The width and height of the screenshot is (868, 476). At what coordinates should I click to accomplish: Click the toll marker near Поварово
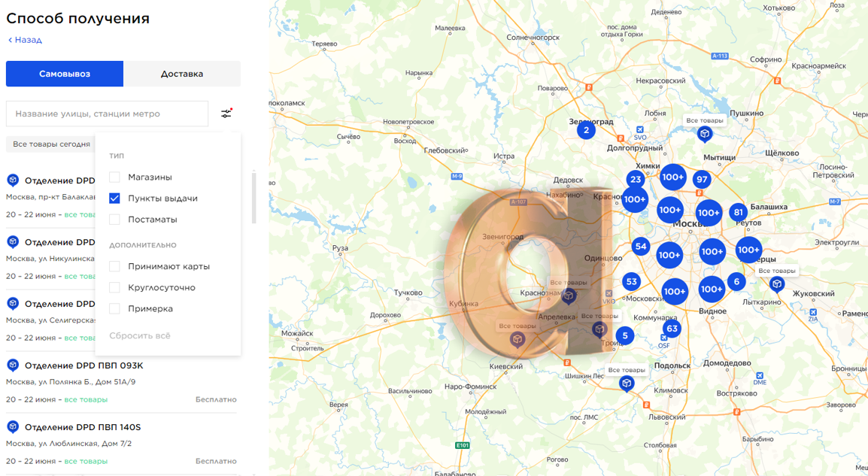pos(588,87)
